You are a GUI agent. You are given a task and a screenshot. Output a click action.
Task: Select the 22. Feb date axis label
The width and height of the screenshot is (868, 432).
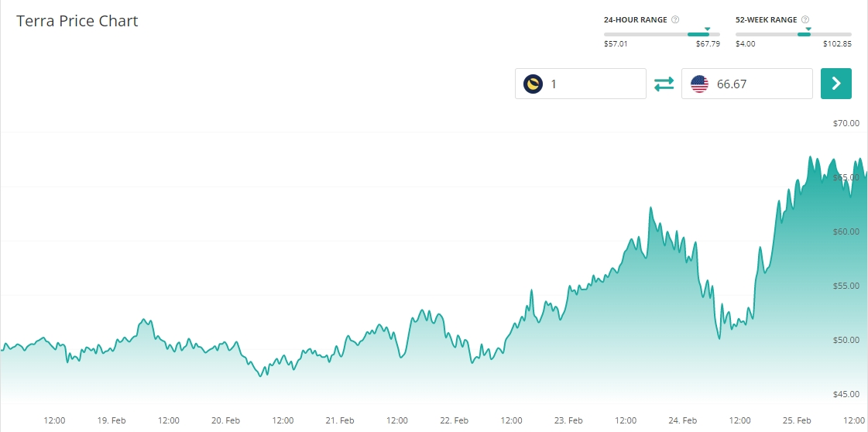click(455, 420)
